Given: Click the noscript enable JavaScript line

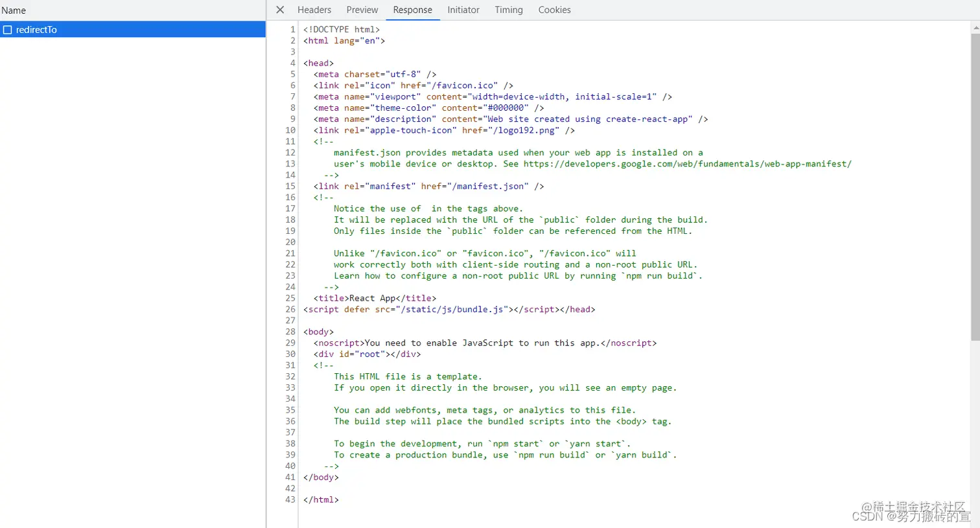Looking at the screenshot, I should tap(485, 343).
